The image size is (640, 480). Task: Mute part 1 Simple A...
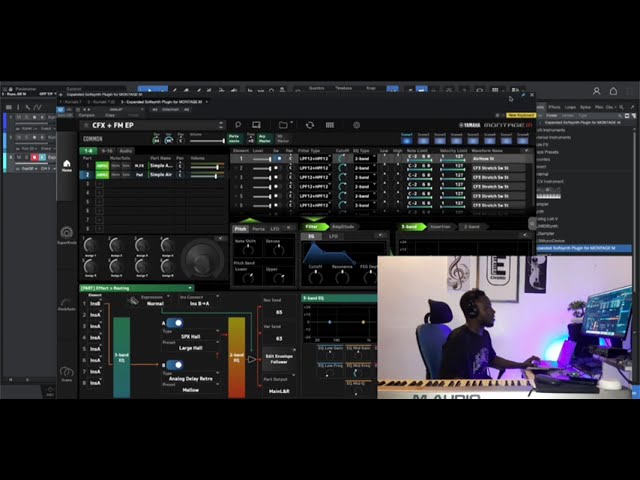pos(116,166)
